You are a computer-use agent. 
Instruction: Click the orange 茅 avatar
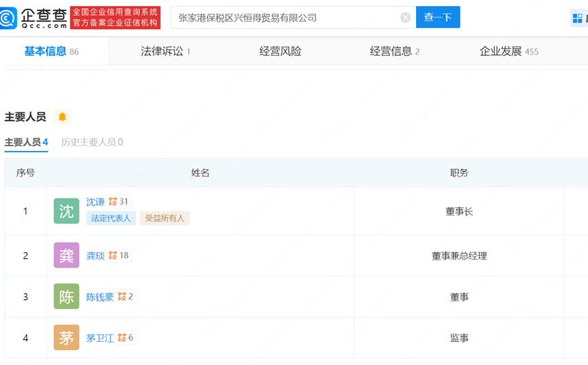[67, 337]
